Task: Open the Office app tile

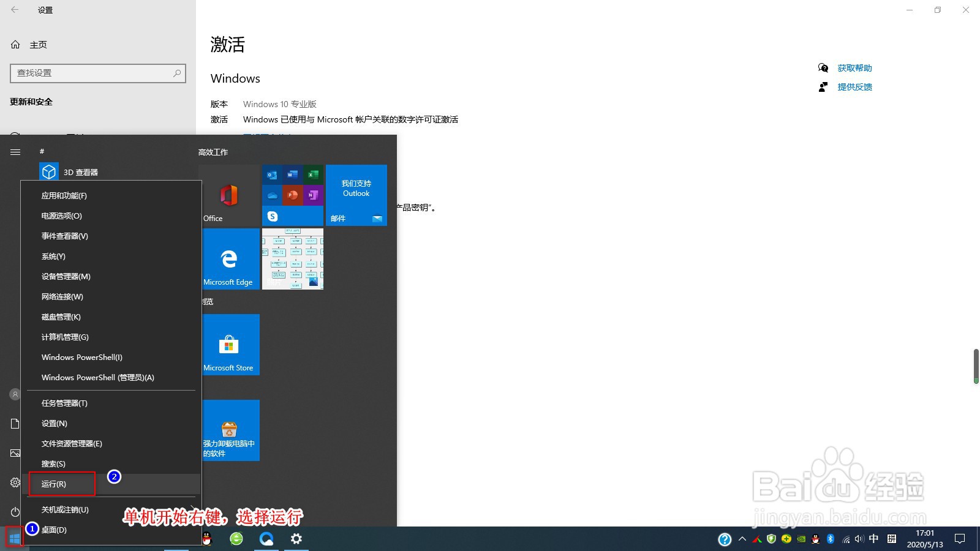Action: coord(228,195)
